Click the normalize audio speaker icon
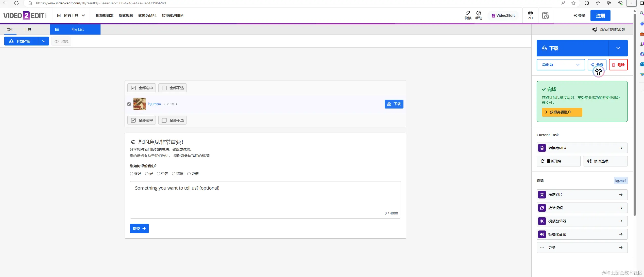 pyautogui.click(x=542, y=234)
